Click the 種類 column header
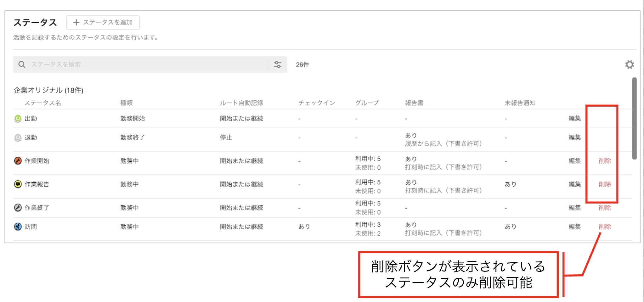 click(x=127, y=103)
